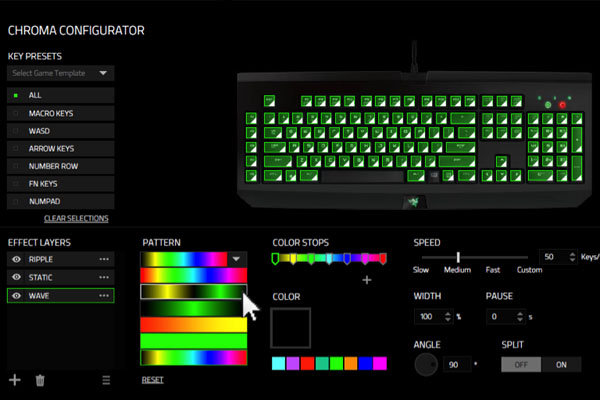Pick the cyan color swatch

pos(279,362)
